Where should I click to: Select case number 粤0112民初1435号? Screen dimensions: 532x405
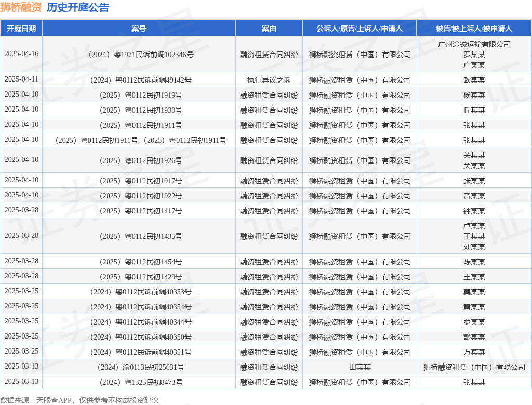[141, 236]
